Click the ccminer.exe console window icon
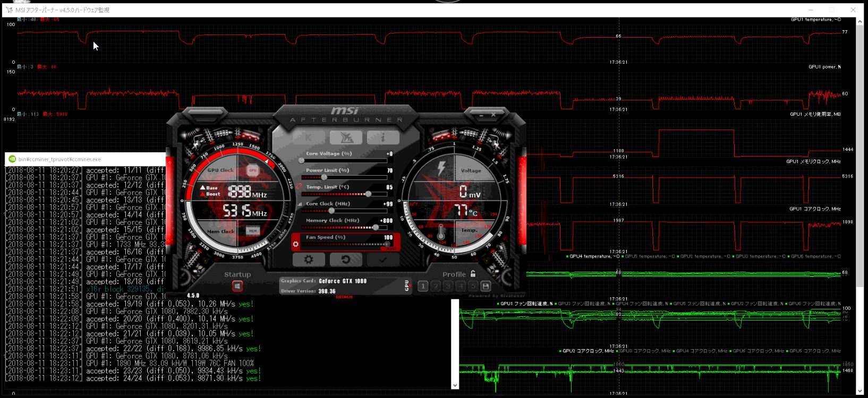Viewport: 868px width, 398px height. (12, 159)
